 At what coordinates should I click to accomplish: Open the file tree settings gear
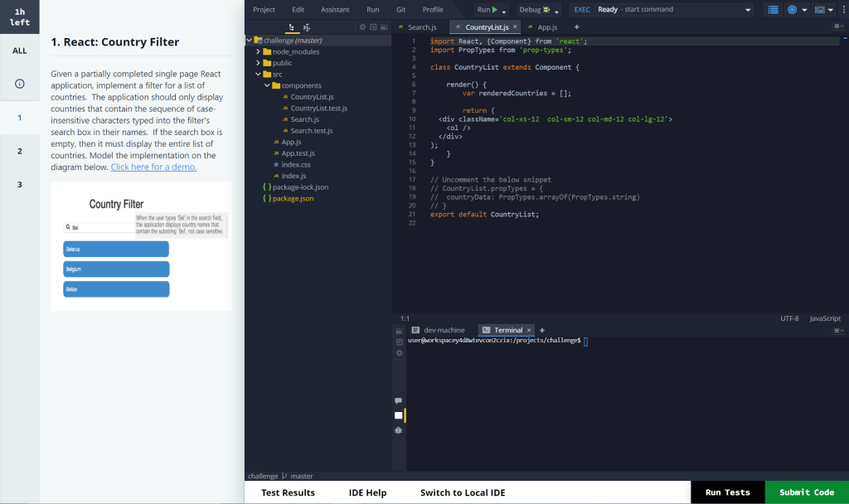pos(362,26)
